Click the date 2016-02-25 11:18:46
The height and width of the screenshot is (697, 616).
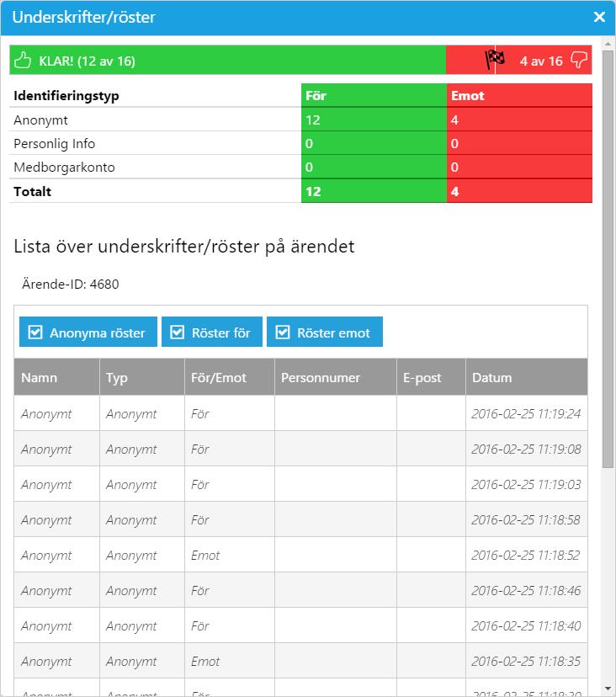[x=526, y=591]
